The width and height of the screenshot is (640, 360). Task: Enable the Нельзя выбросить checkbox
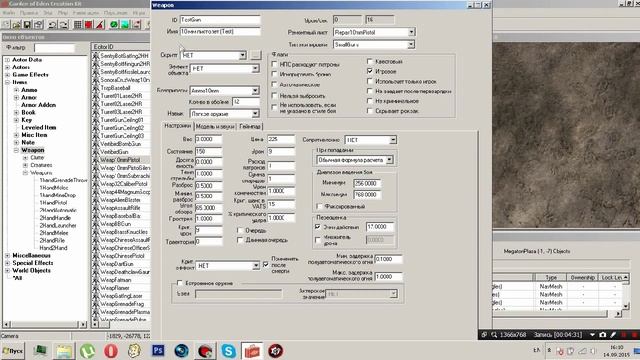(x=274, y=96)
